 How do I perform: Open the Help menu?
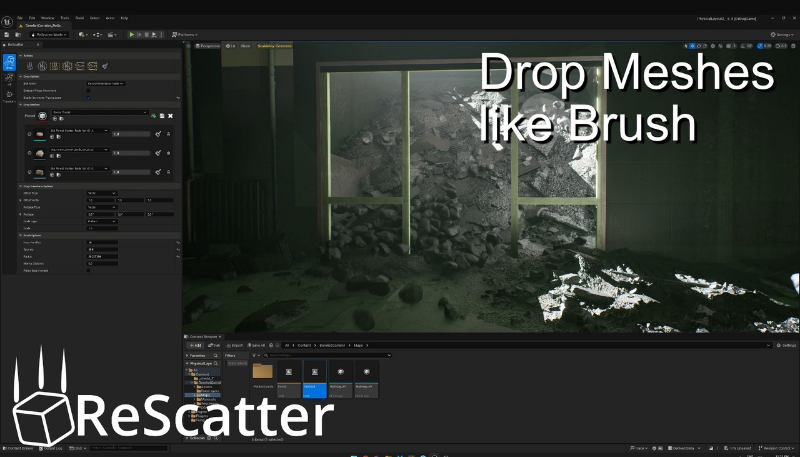click(124, 18)
